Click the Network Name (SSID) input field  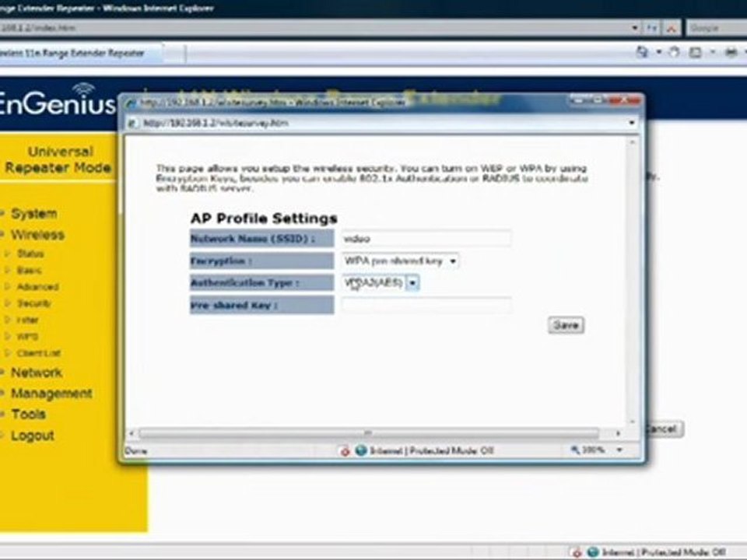(426, 239)
